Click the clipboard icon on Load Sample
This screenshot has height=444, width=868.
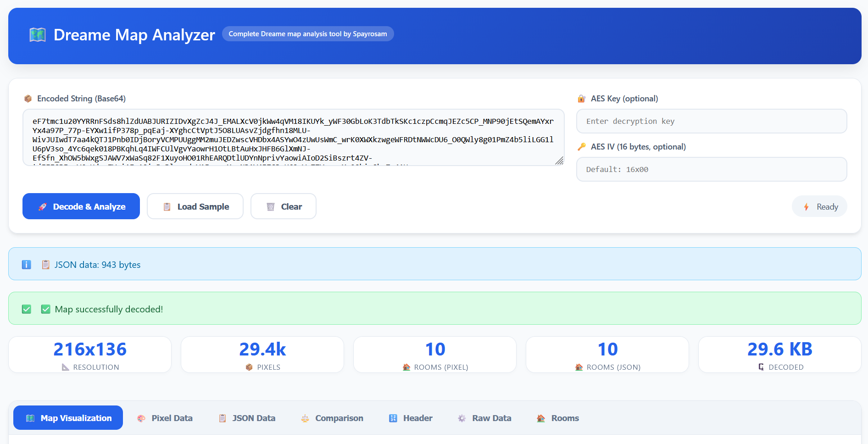[x=167, y=207]
